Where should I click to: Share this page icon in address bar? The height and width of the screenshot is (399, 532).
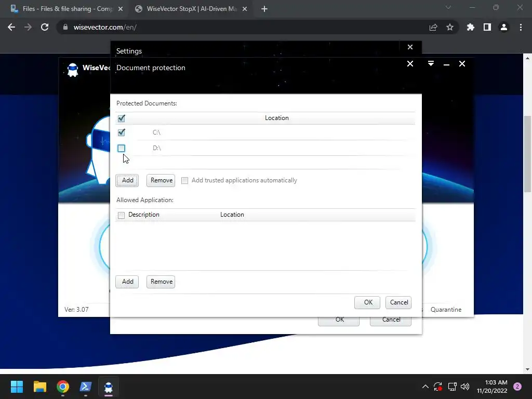tap(433, 27)
